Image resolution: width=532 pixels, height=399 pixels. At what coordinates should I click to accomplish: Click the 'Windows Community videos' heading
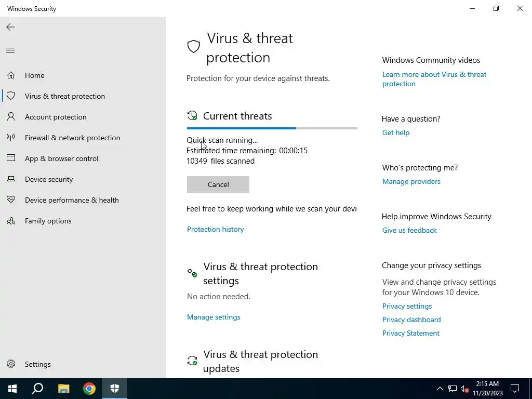tap(431, 60)
